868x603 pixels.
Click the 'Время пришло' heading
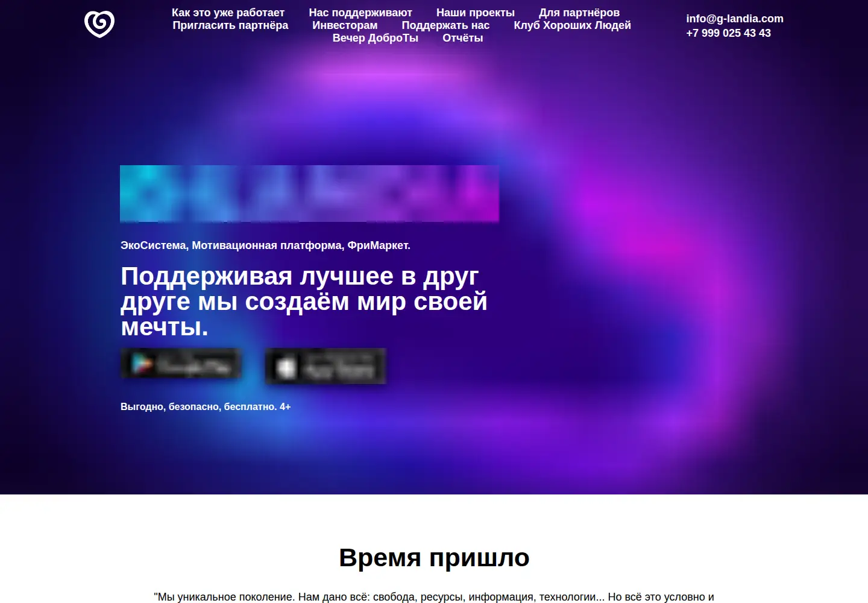click(x=434, y=558)
